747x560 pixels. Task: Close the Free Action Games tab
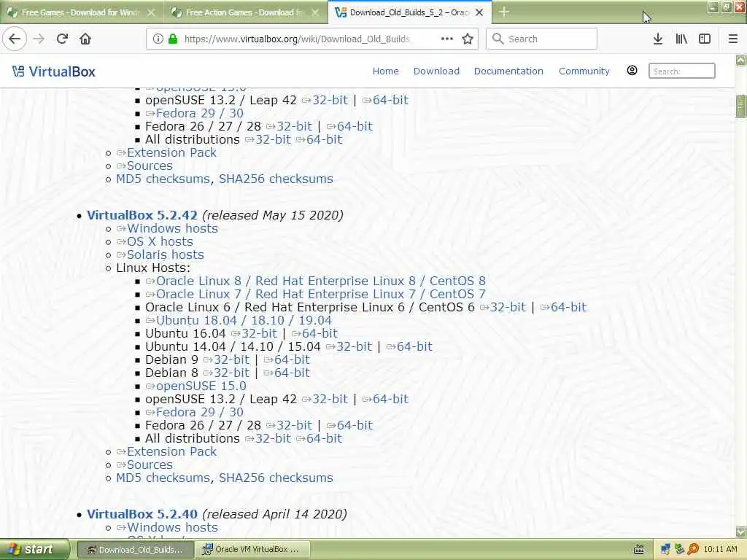point(315,12)
